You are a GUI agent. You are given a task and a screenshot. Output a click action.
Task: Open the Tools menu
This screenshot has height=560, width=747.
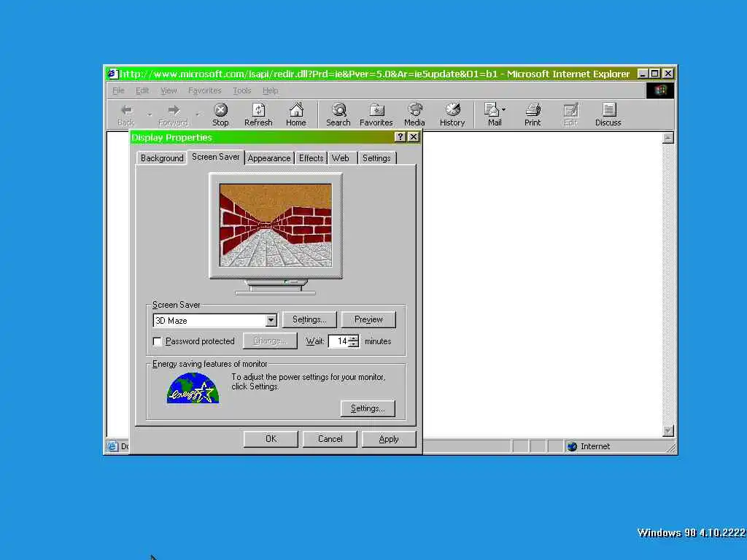pyautogui.click(x=242, y=90)
